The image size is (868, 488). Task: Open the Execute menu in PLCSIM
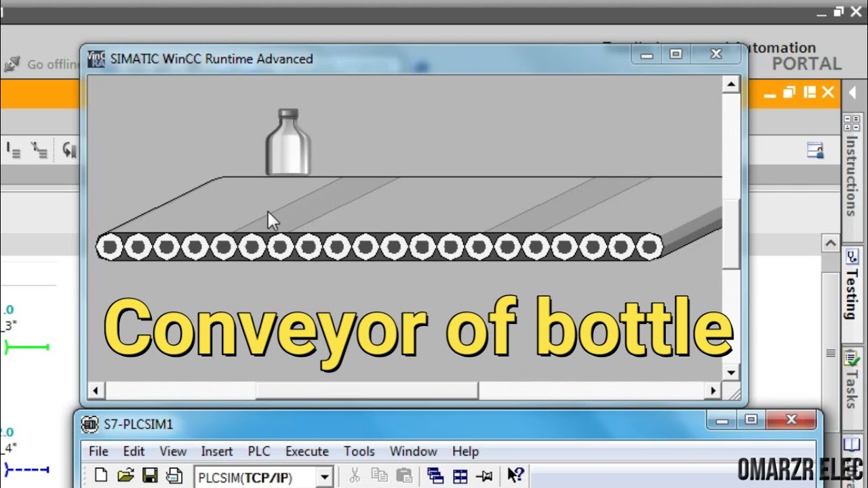(307, 451)
